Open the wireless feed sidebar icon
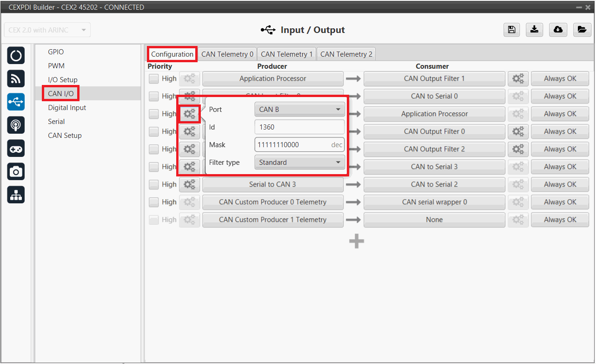The height and width of the screenshot is (364, 596). pos(16,79)
